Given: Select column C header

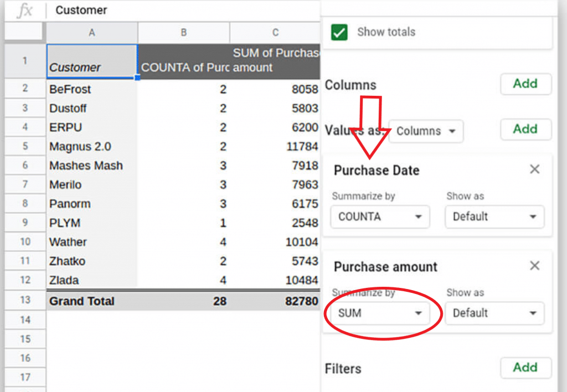Looking at the screenshot, I should (x=275, y=33).
